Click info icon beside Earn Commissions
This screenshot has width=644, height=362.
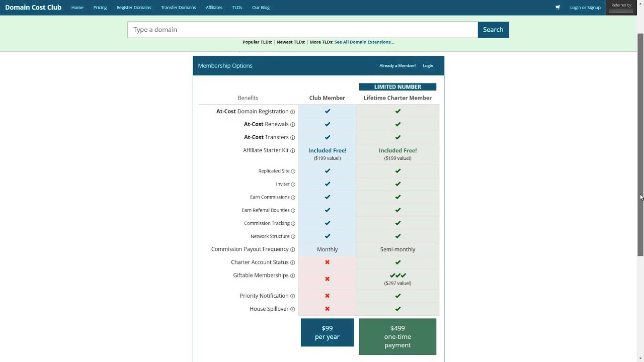coord(293,198)
